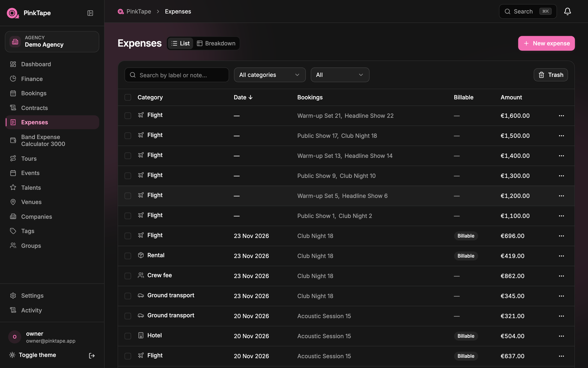Screen dimensions: 588x368
Task: Click the €1,600.00 amount cell
Action: [515, 116]
